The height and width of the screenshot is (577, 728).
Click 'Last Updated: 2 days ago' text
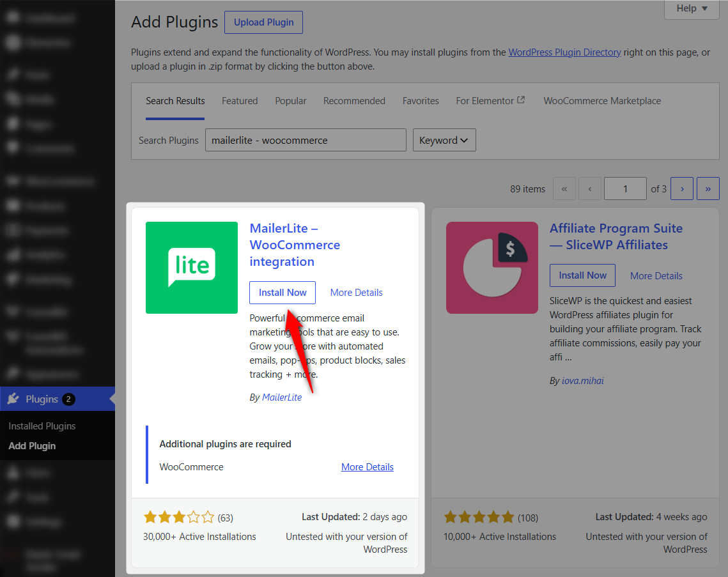pyautogui.click(x=354, y=517)
